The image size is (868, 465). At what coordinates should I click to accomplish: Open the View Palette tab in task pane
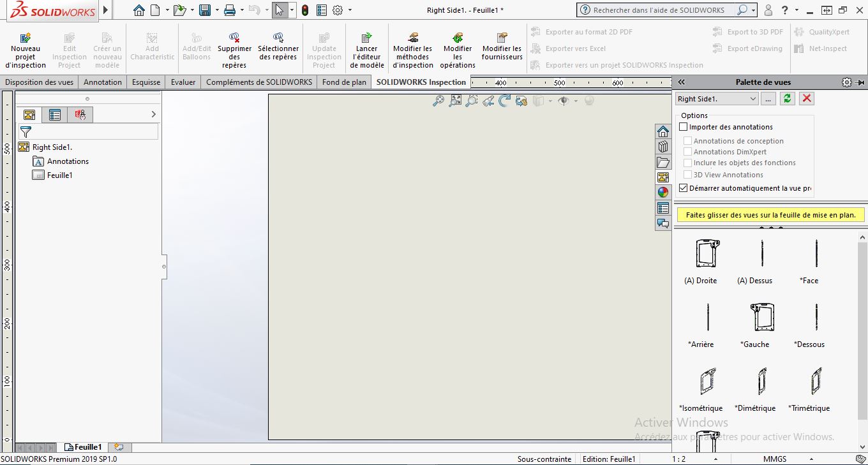[x=663, y=177]
